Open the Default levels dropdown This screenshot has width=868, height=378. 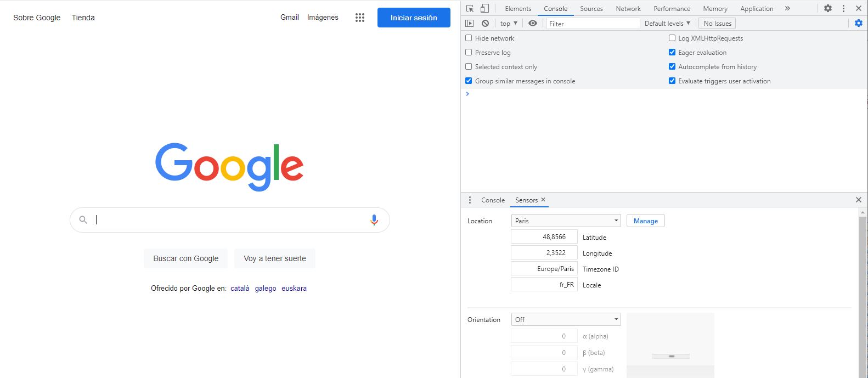click(667, 23)
